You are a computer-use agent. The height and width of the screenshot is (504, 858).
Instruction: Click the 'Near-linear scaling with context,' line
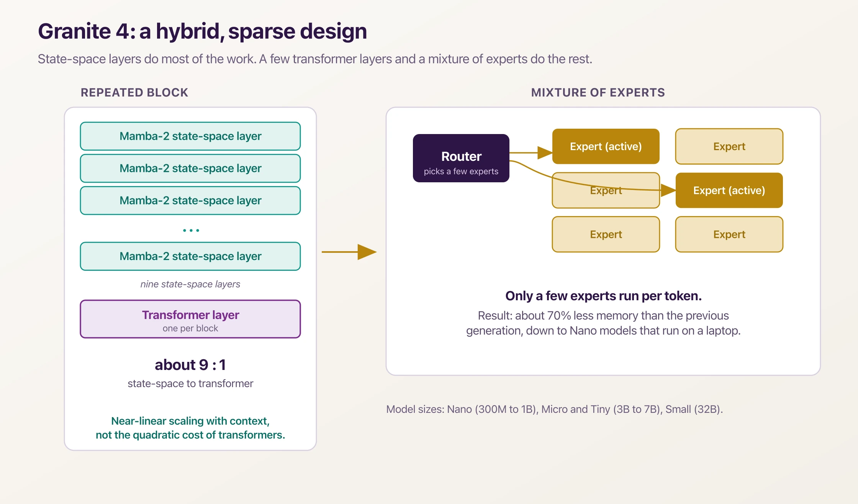190,421
